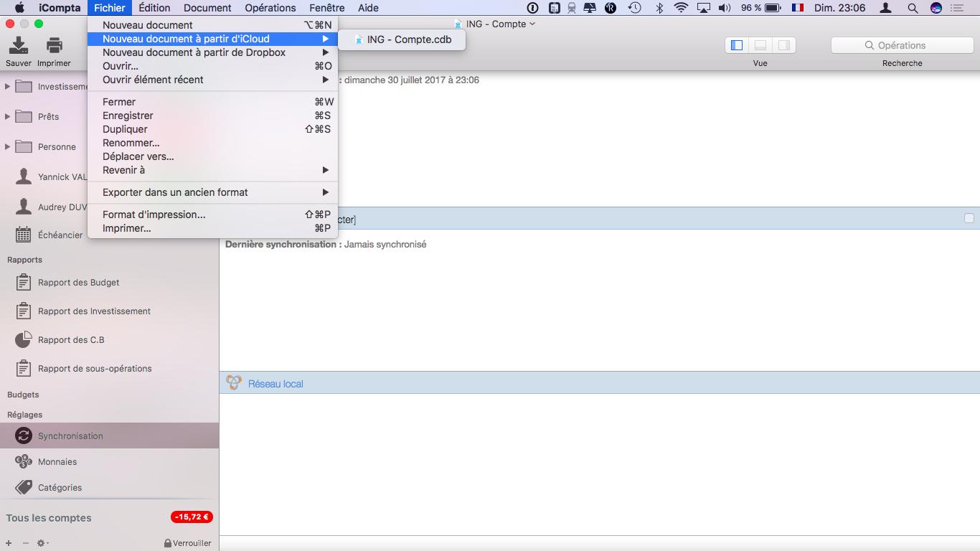980x551 pixels.
Task: Open the Échéancier calendar icon
Action: pos(24,235)
